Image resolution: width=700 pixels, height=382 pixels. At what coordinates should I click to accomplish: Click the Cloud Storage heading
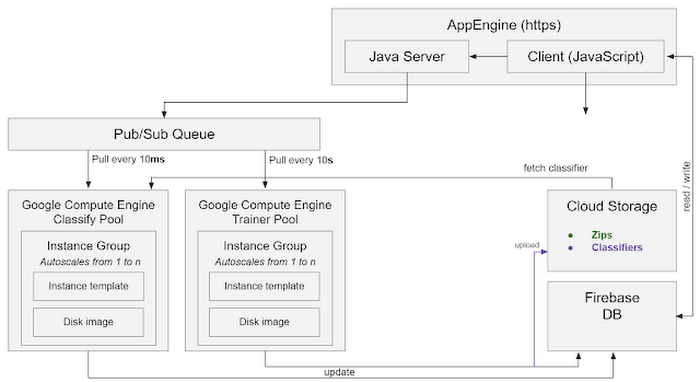tap(612, 206)
